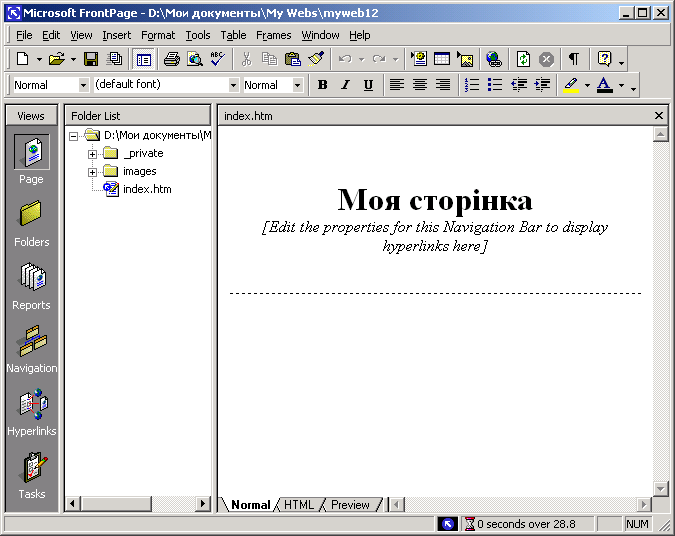Open the Font Color dropdown arrow
The height and width of the screenshot is (536, 675).
[x=621, y=85]
